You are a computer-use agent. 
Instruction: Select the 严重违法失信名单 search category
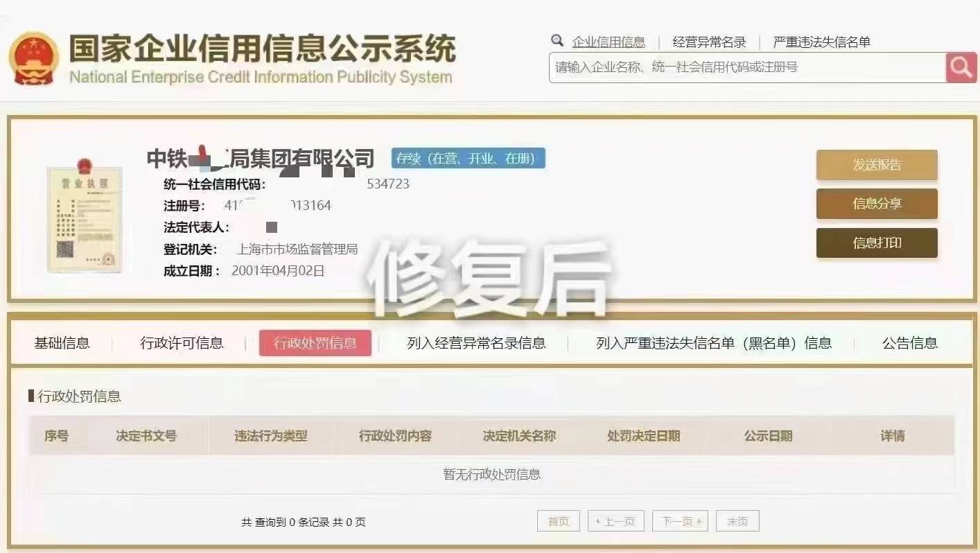point(822,42)
